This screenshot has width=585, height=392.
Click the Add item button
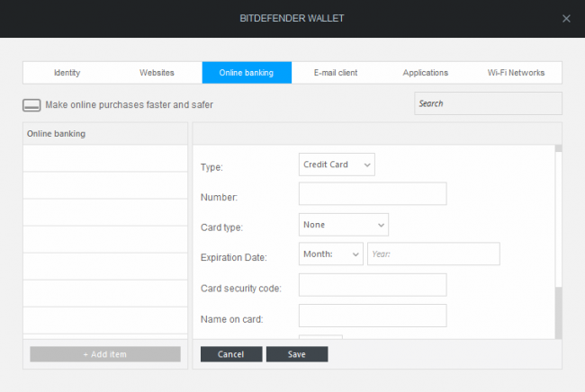[x=105, y=354]
